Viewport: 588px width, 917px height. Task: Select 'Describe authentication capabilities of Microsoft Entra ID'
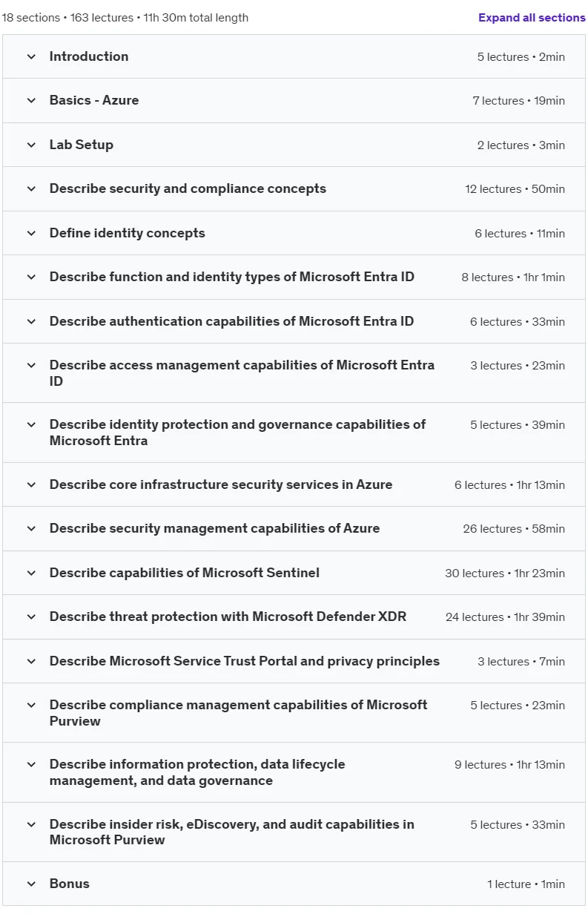[232, 321]
